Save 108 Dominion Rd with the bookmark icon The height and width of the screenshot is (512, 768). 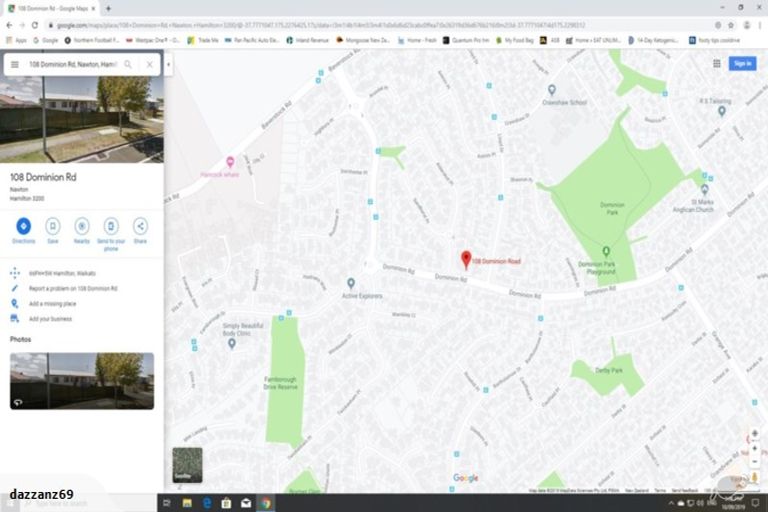coord(52,226)
